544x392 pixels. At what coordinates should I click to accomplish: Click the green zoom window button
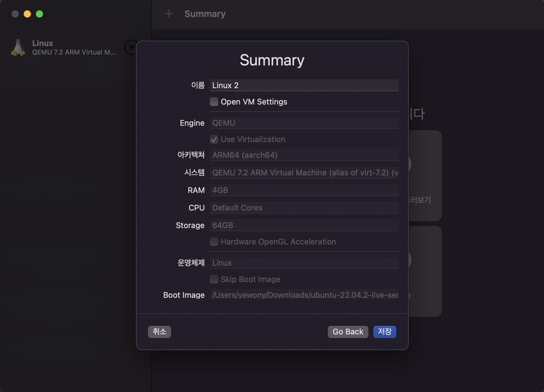coord(39,14)
